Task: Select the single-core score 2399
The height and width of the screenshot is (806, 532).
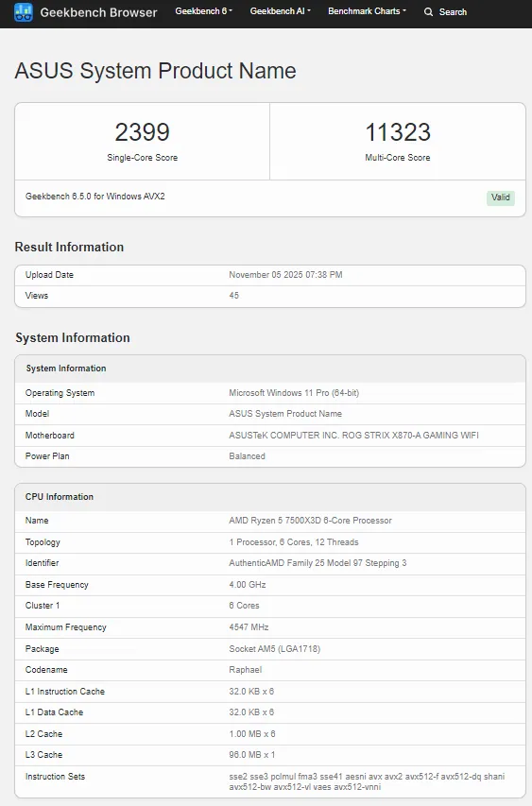Action: point(142,132)
